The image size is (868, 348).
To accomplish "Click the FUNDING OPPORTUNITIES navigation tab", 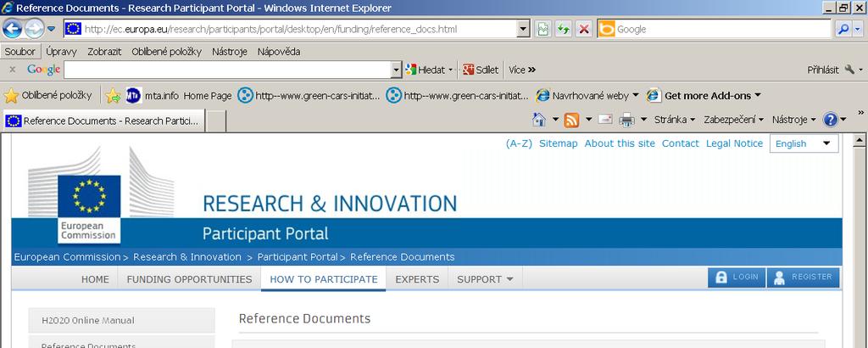I will point(189,279).
